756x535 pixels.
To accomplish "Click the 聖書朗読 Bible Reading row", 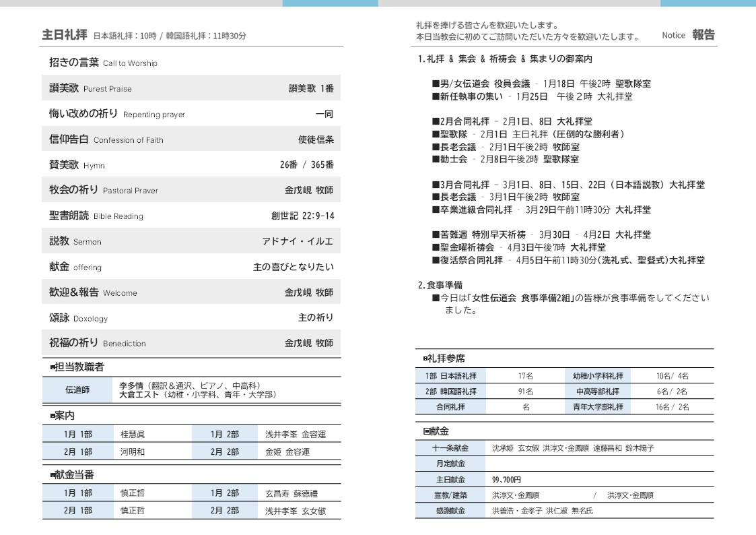I will (x=191, y=216).
